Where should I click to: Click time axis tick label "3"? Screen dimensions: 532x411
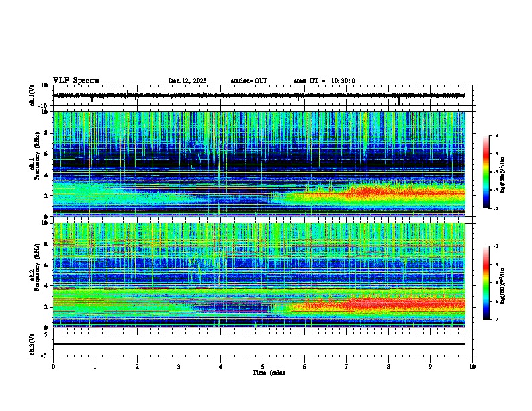pyautogui.click(x=179, y=367)
